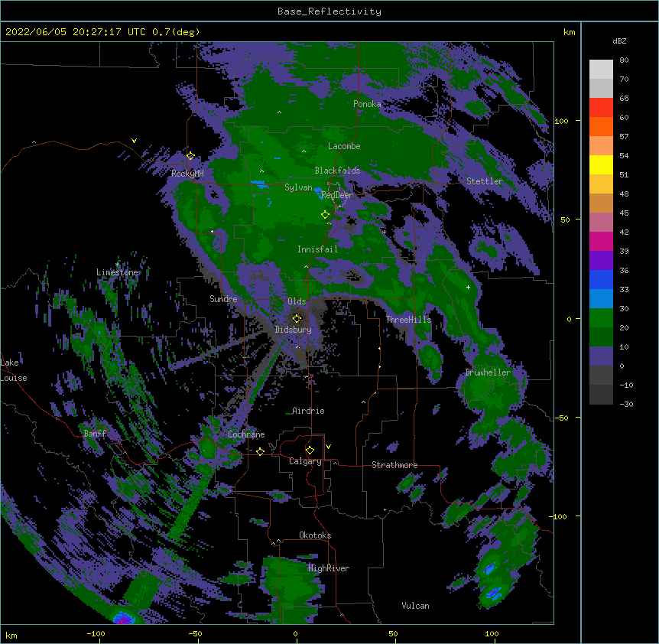Click the -30 dBZ value in legend
Viewport: 659px width, 644px height.
(x=626, y=404)
